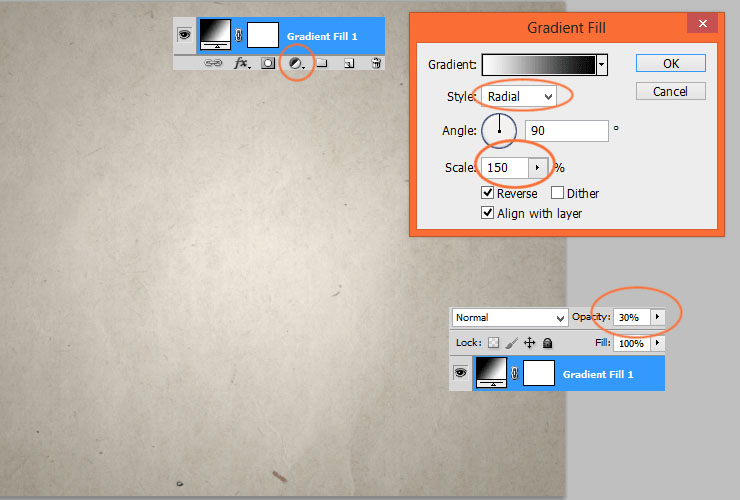This screenshot has height=500, width=740.
Task: Open the fx layer style menu
Action: point(242,63)
